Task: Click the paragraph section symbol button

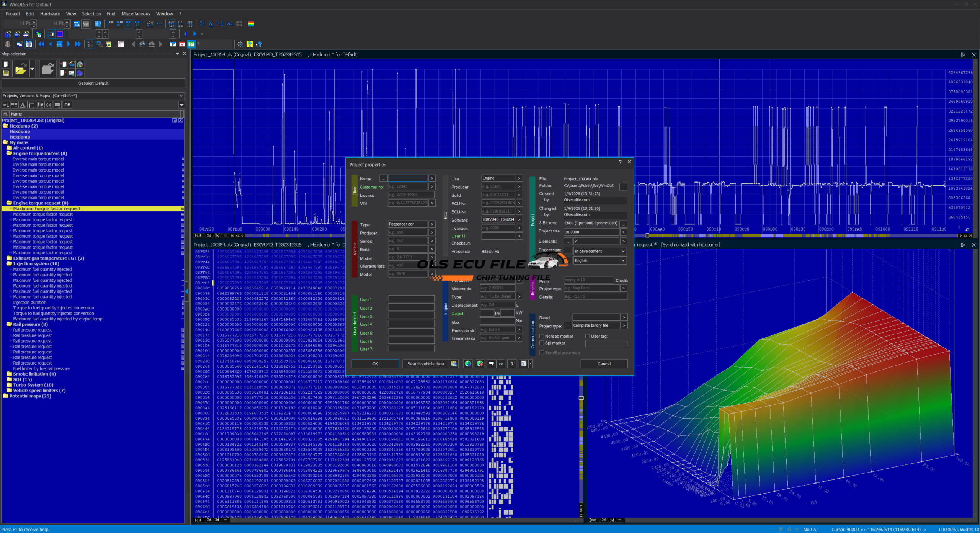Action: (512, 364)
